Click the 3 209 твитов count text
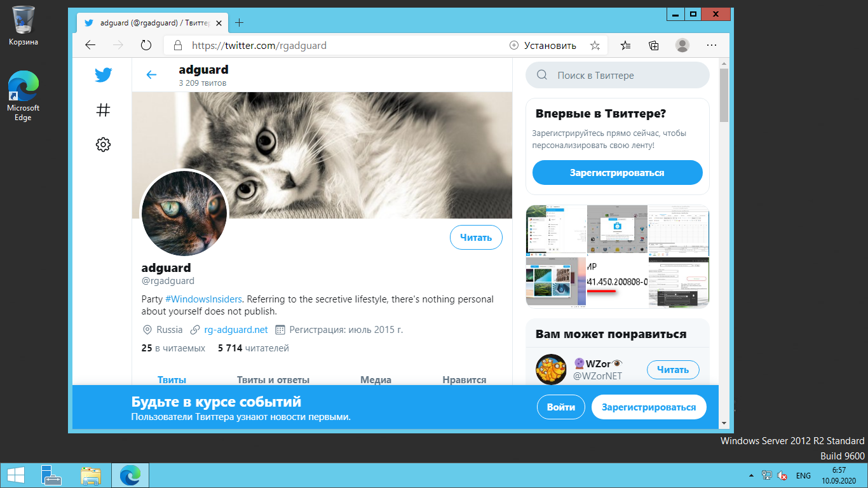Screen dimensions: 868x488 (x=203, y=83)
